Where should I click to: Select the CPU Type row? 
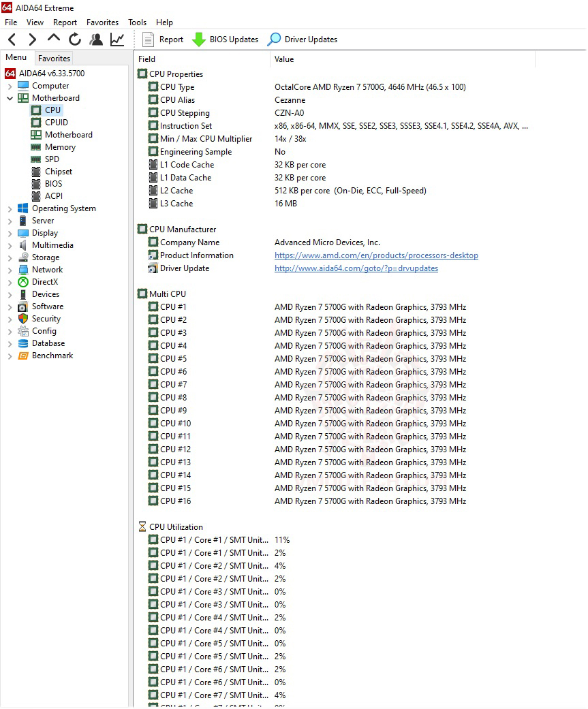tap(334, 86)
